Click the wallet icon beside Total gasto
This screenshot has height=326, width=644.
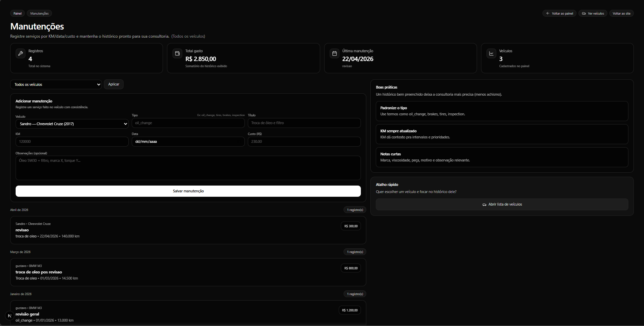pyautogui.click(x=177, y=53)
